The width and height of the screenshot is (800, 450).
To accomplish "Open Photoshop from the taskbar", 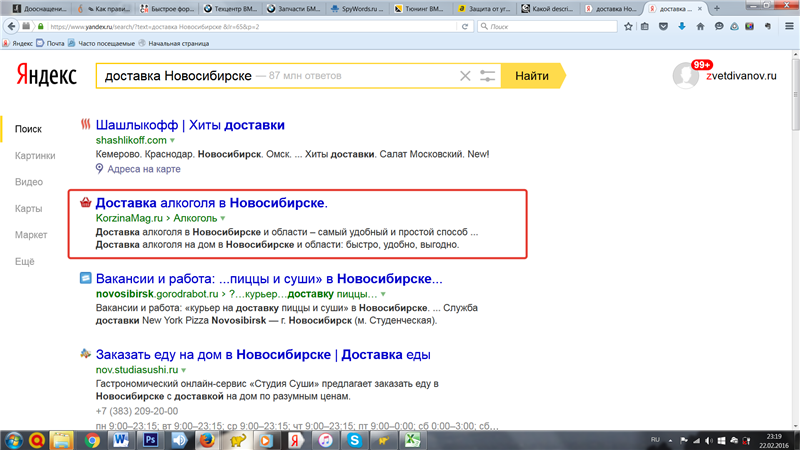I will [151, 438].
